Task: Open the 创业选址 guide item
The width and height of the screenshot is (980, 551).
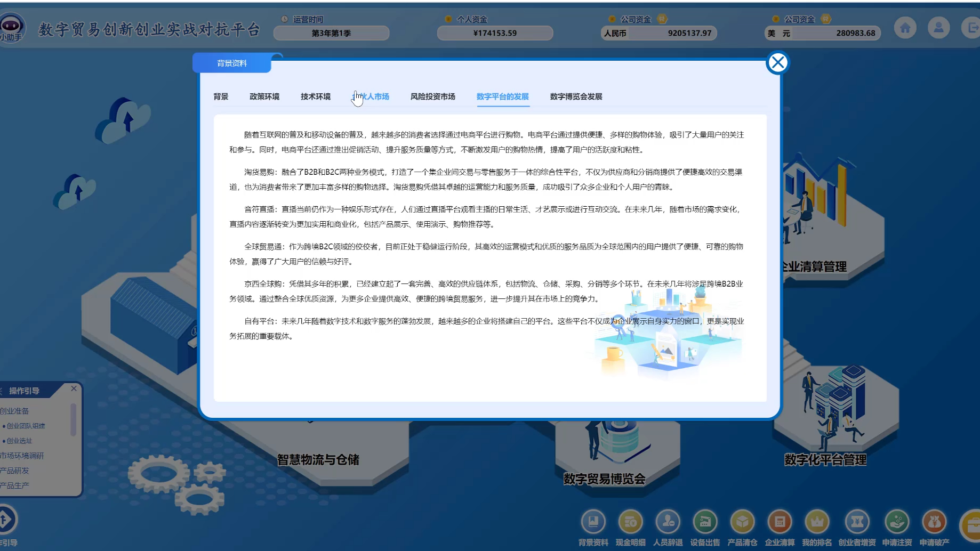Action: point(19,441)
